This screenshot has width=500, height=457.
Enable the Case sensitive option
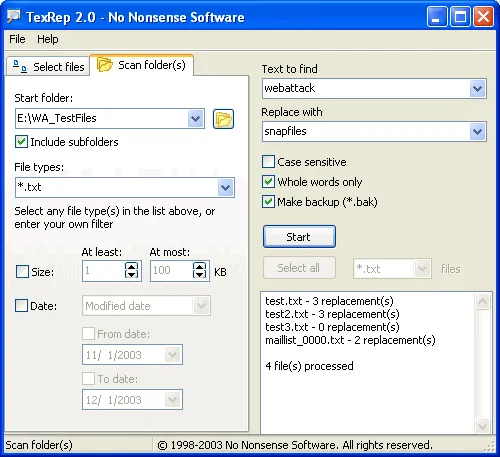point(268,162)
